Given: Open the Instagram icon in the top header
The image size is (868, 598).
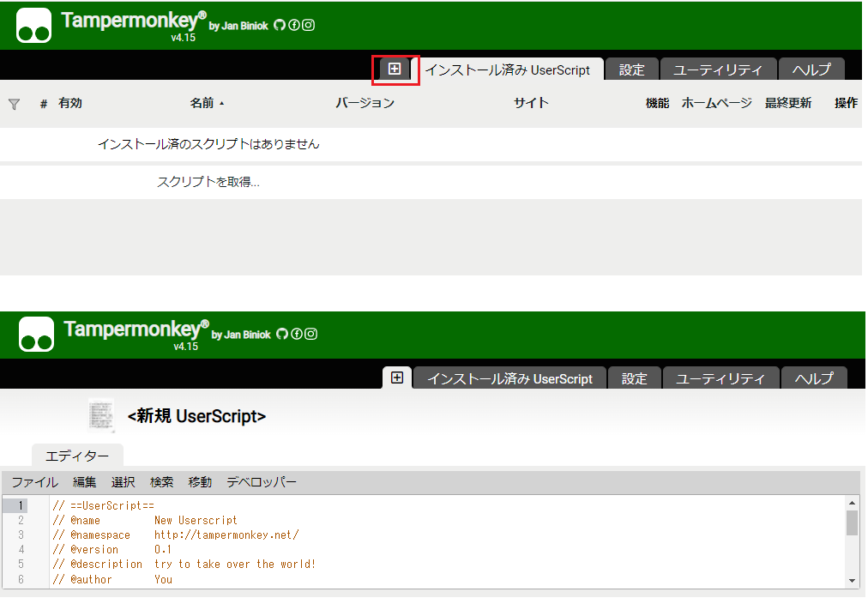Looking at the screenshot, I should pyautogui.click(x=308, y=25).
